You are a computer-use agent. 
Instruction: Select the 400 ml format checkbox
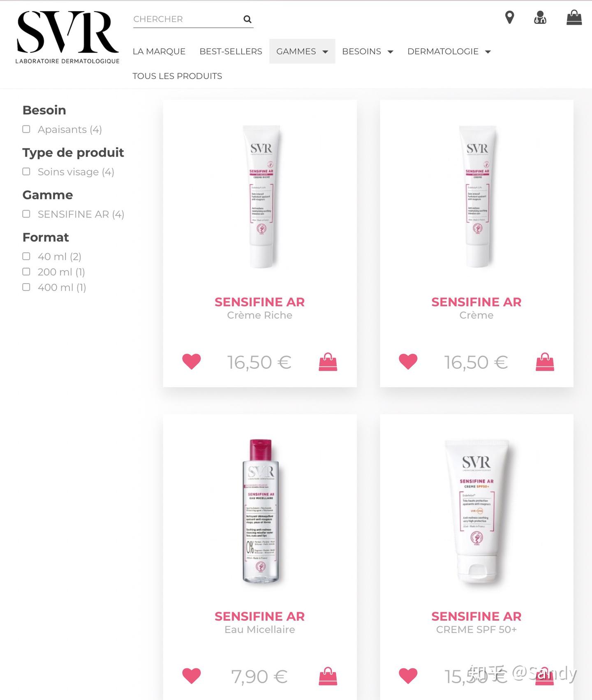(26, 287)
